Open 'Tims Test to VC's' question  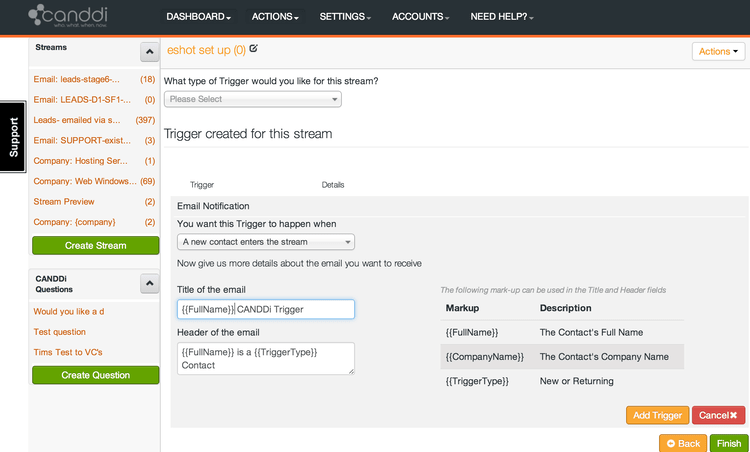pos(68,352)
